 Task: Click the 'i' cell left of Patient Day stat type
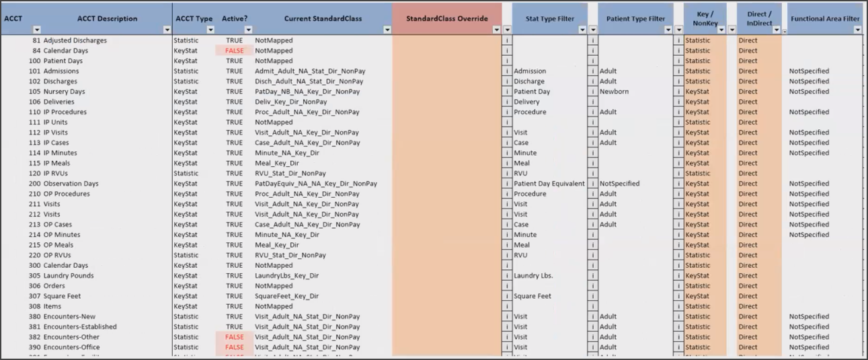pyautogui.click(x=507, y=92)
